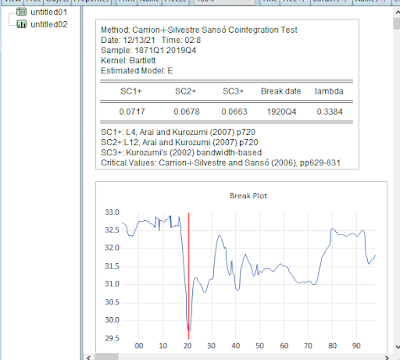Click the SC3+: Kurozumi's (2002) footnote
The height and width of the screenshot is (360, 400).
(181, 153)
